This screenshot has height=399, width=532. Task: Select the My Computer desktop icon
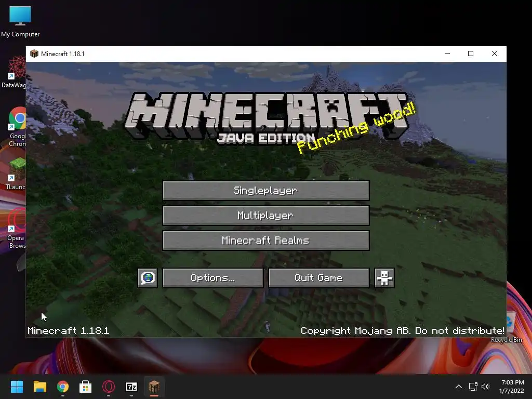(20, 22)
